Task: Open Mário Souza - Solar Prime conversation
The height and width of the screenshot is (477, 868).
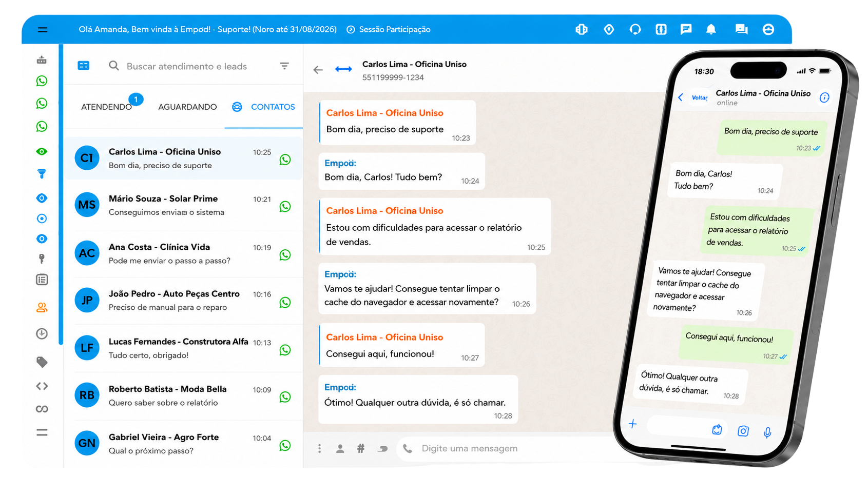Action: pyautogui.click(x=183, y=205)
